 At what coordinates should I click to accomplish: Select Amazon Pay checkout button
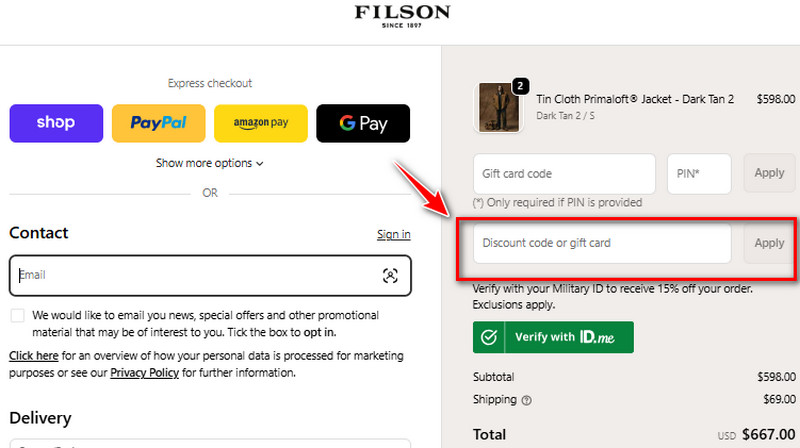coord(261,123)
